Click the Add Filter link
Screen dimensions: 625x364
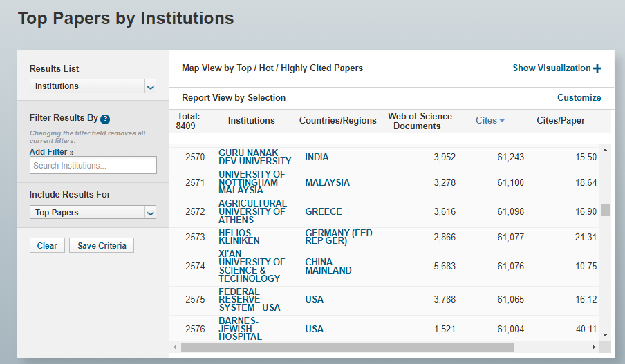(x=51, y=152)
